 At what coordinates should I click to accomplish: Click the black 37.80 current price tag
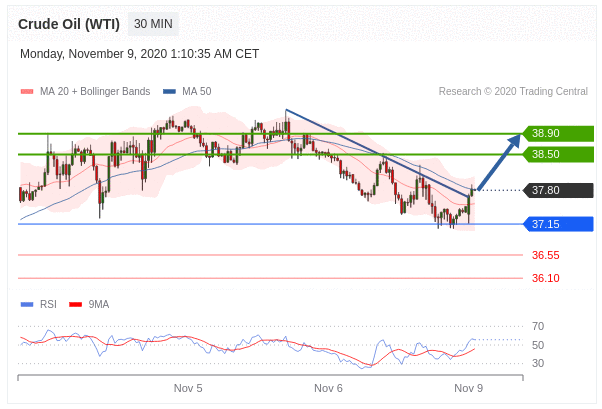point(558,190)
